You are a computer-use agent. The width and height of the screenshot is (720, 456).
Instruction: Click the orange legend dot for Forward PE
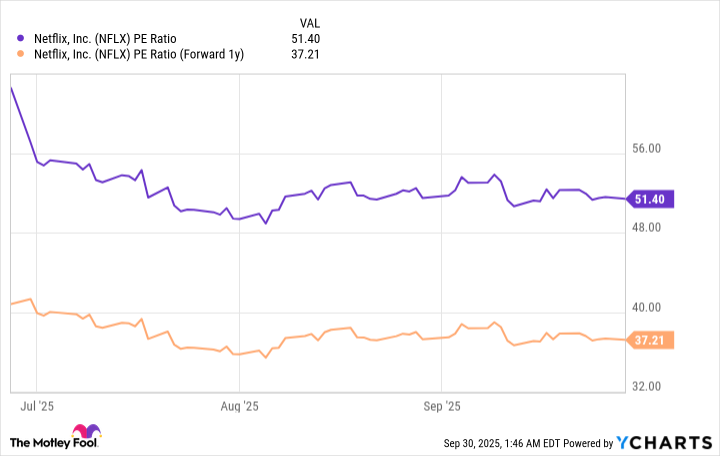(22, 54)
